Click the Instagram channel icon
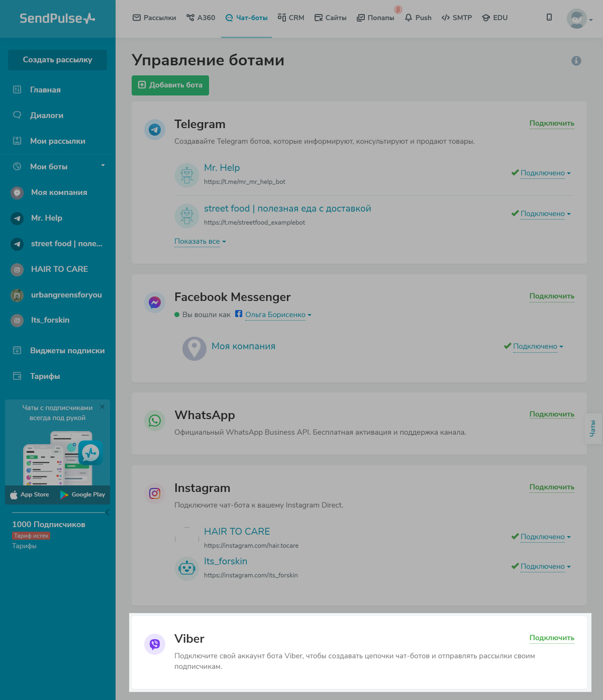Image resolution: width=603 pixels, height=700 pixels. 155,493
